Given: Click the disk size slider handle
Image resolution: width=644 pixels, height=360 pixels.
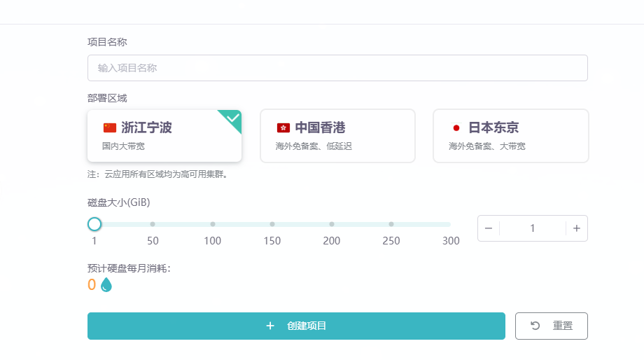Looking at the screenshot, I should pos(94,224).
